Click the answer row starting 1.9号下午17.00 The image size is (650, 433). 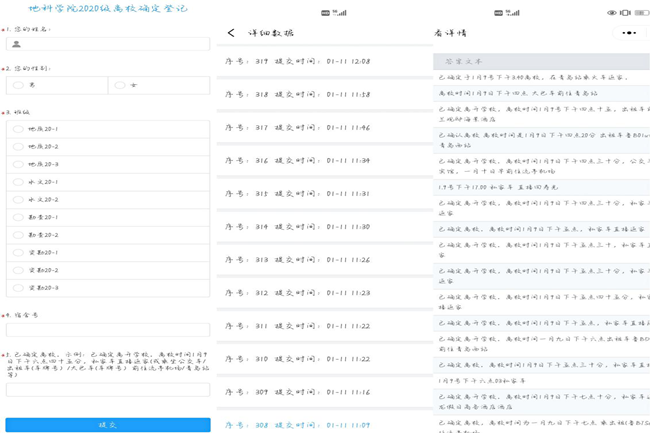tap(541, 187)
